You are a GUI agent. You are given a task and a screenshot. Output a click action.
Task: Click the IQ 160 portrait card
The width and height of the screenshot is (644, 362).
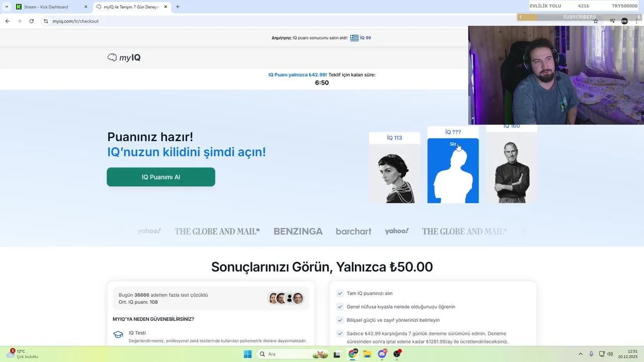[512, 164]
